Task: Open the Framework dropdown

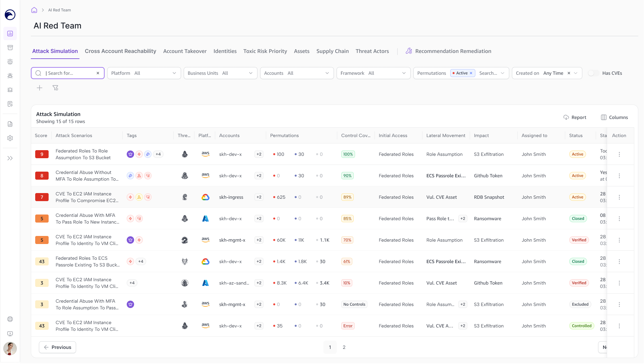Action: (373, 73)
